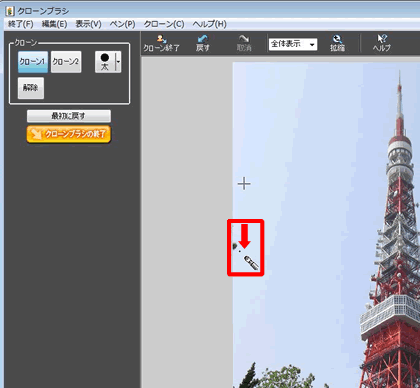Open the クローン(C) menu
The width and height of the screenshot is (420, 388).
(x=164, y=24)
